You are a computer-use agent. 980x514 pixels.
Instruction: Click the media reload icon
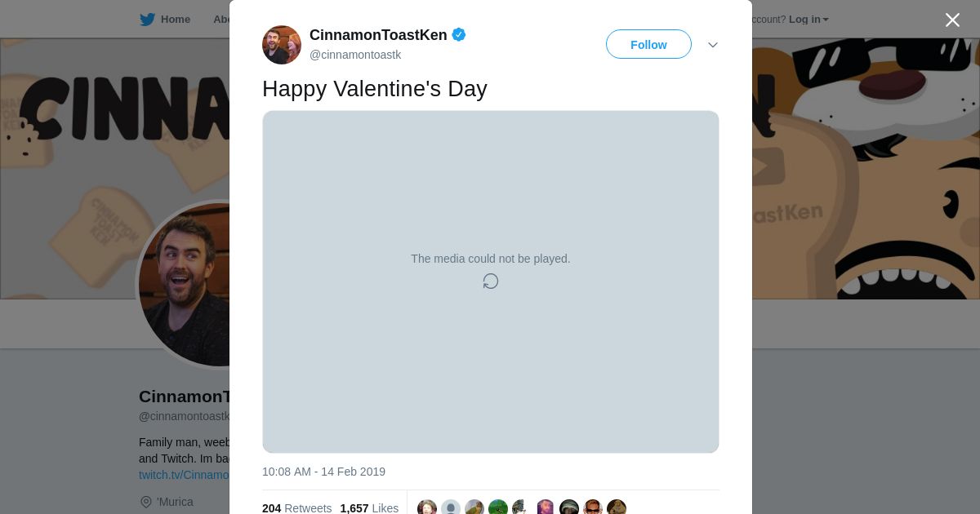click(491, 281)
